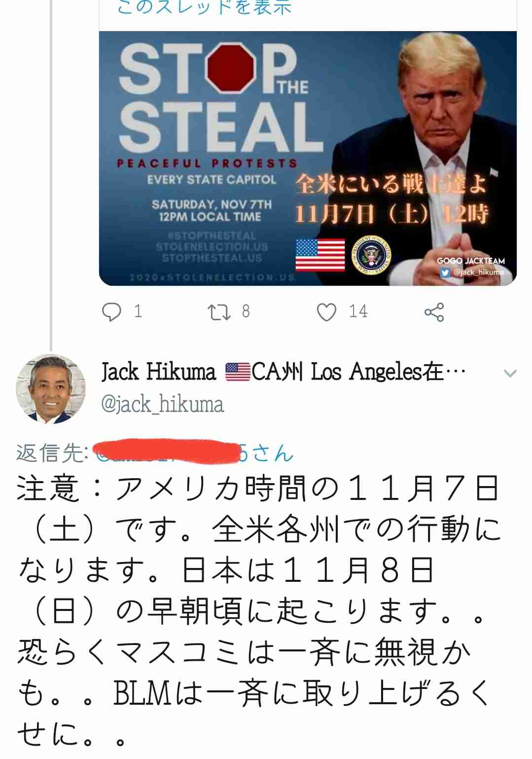
Task: Open the Stop the Steal image
Action: 308,158
